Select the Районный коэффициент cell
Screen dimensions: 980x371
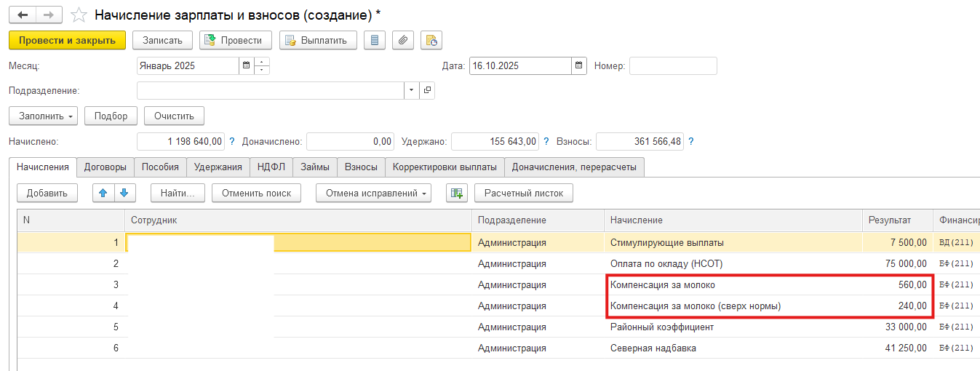click(x=733, y=327)
